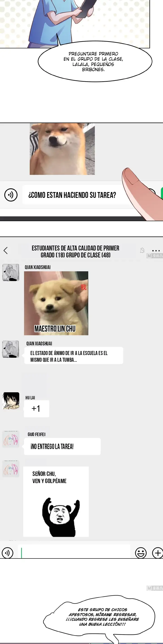This screenshot has height=644, width=163.
Task: Open the panda 'Señor Chu' sticker
Action: coord(56,501)
